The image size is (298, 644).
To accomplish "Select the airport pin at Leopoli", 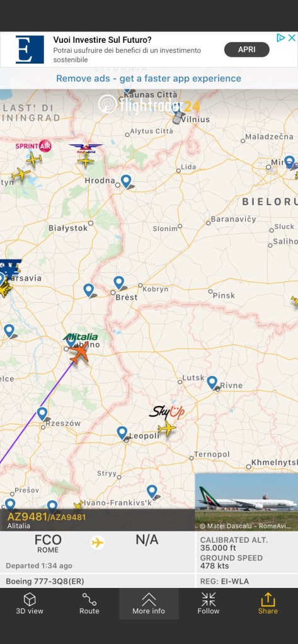I will coord(122,433).
